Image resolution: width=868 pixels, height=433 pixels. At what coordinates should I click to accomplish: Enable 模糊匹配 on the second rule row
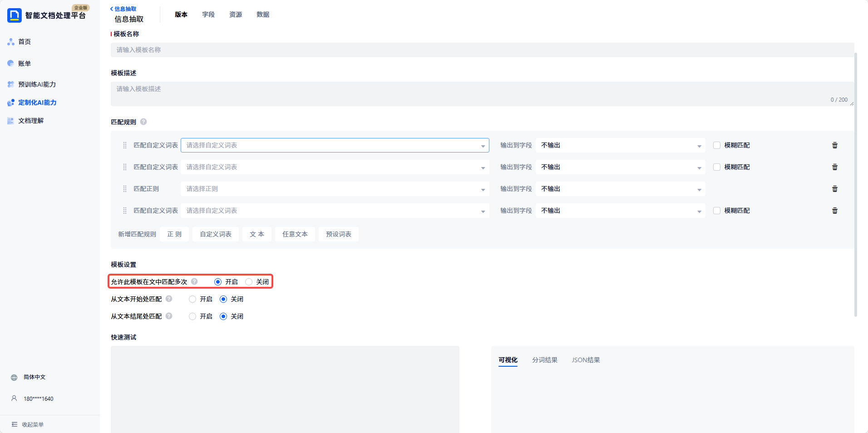(x=717, y=167)
